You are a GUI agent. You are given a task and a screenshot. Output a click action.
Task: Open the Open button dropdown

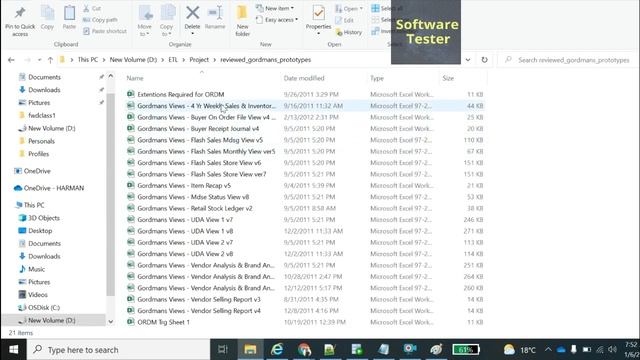pos(349,8)
